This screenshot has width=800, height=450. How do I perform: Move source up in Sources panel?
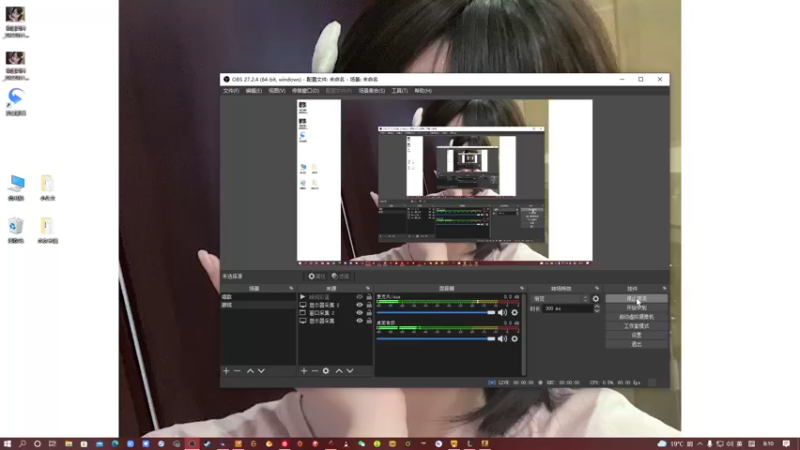[x=339, y=371]
